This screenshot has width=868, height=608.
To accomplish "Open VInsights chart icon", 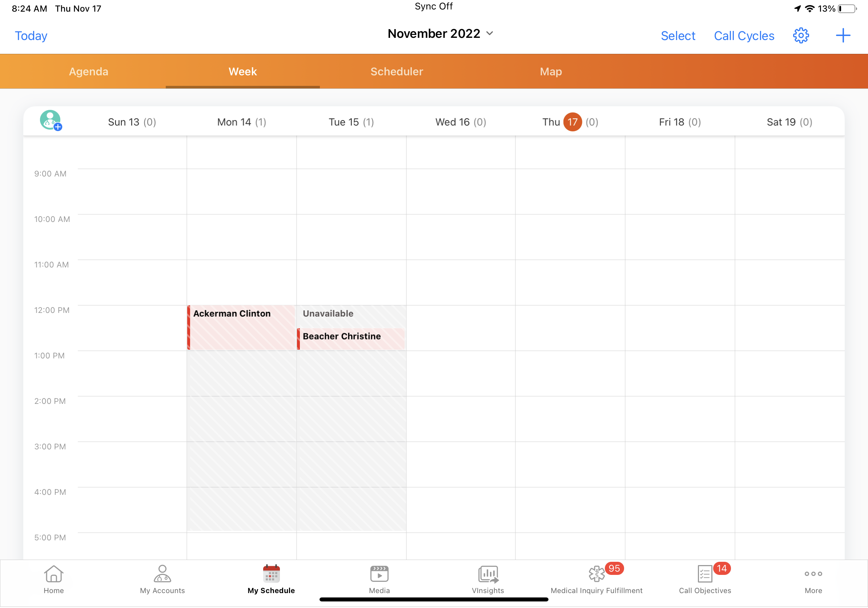I will tap(488, 579).
